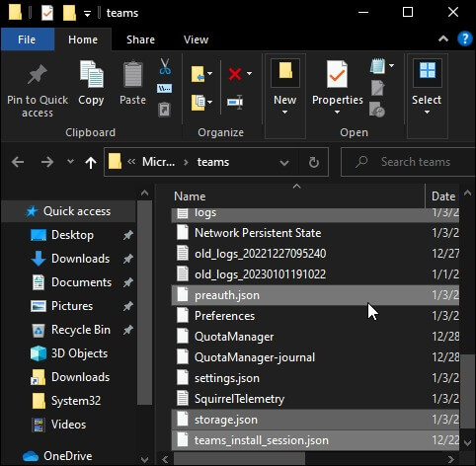Switch to the Share ribbon tab
Screen dimensions: 476x466
coord(140,39)
